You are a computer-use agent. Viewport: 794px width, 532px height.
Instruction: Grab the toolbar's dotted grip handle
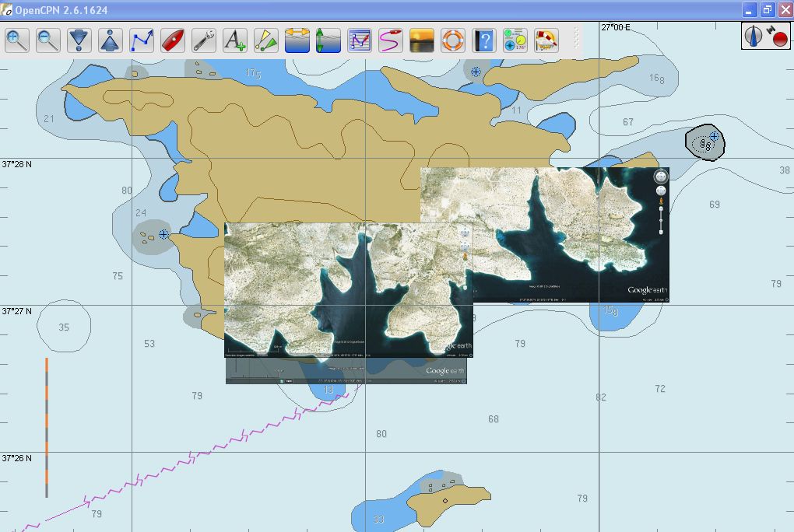coord(576,39)
